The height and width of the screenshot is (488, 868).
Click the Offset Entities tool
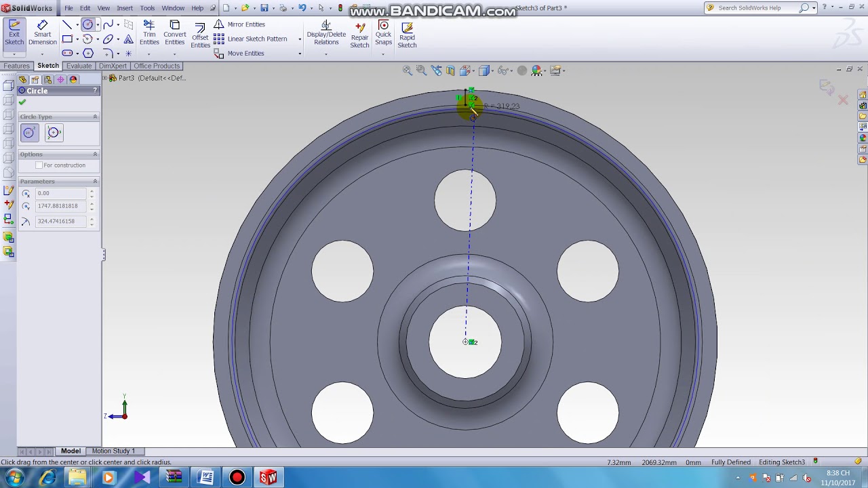(200, 35)
